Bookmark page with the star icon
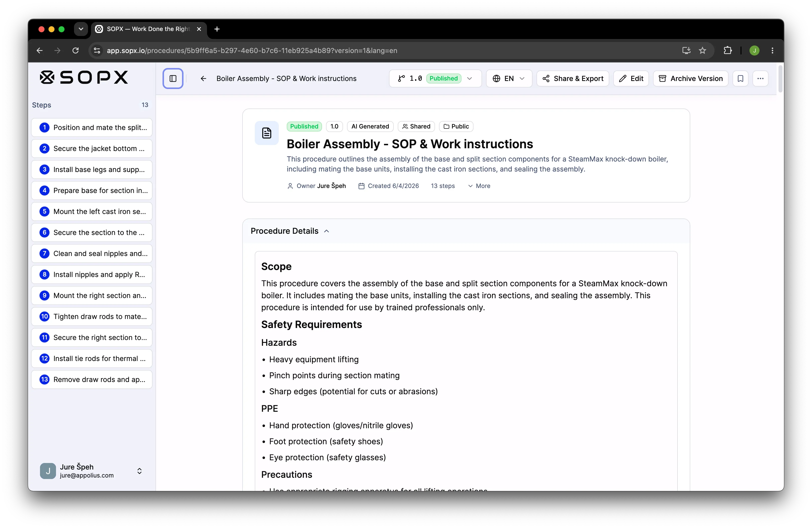 pyautogui.click(x=702, y=50)
